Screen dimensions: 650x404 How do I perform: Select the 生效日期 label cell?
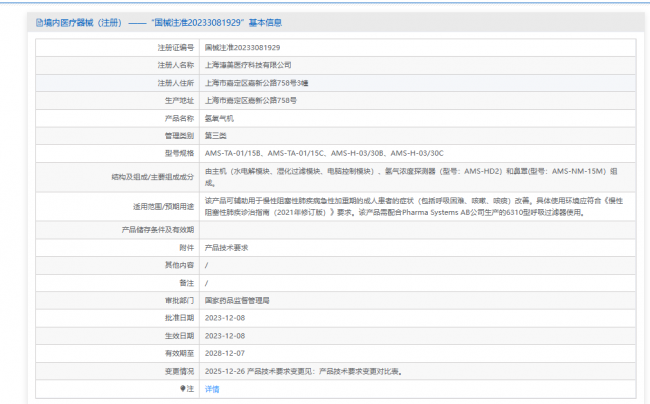[118, 336]
